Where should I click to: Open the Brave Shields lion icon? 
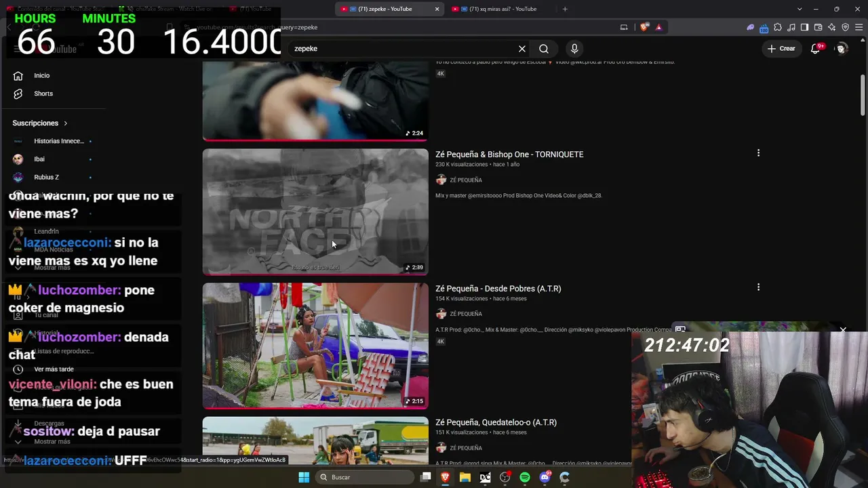(644, 27)
